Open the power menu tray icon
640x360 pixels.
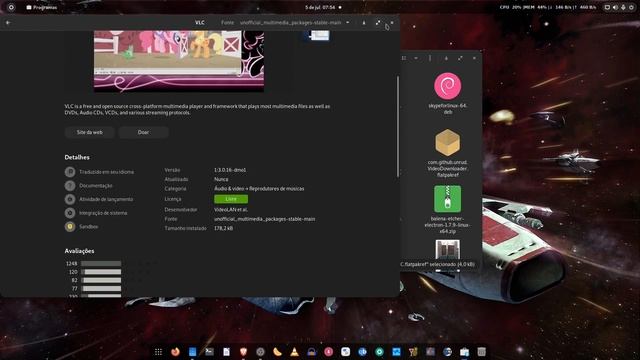pos(631,7)
